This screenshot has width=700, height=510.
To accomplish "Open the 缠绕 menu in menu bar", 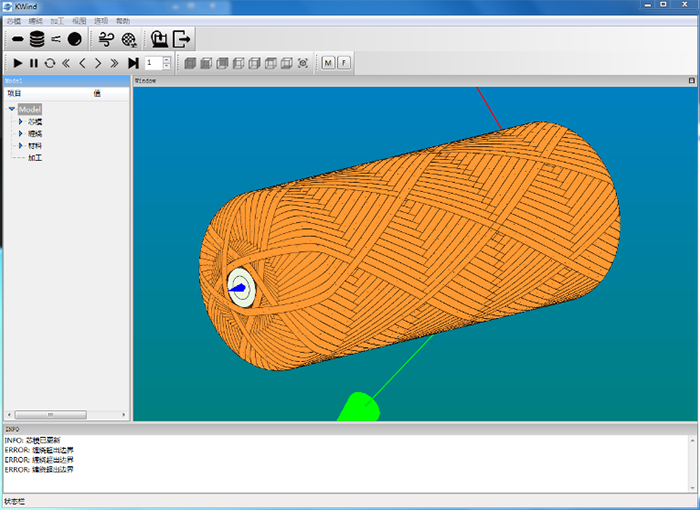I will click(x=36, y=21).
